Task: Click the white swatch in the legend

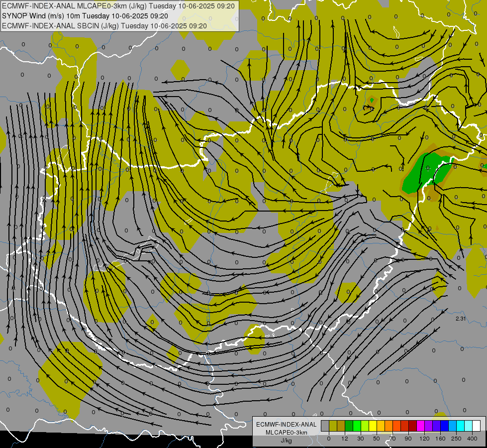Action: tap(477, 426)
